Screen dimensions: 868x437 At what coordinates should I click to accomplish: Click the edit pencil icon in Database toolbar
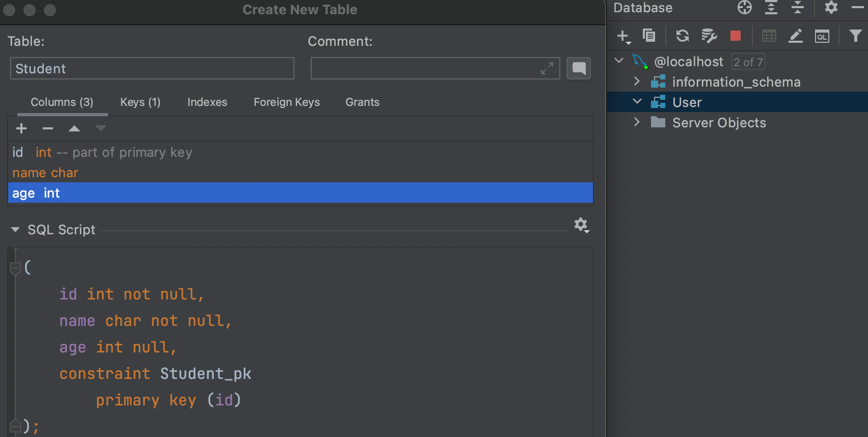click(x=796, y=36)
